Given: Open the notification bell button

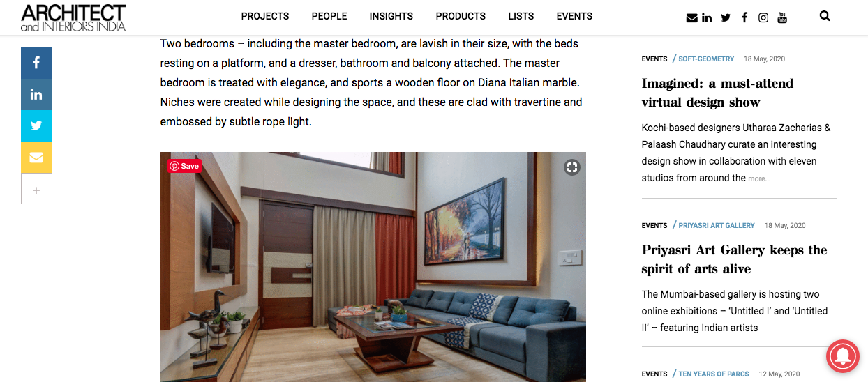Looking at the screenshot, I should click(844, 358).
